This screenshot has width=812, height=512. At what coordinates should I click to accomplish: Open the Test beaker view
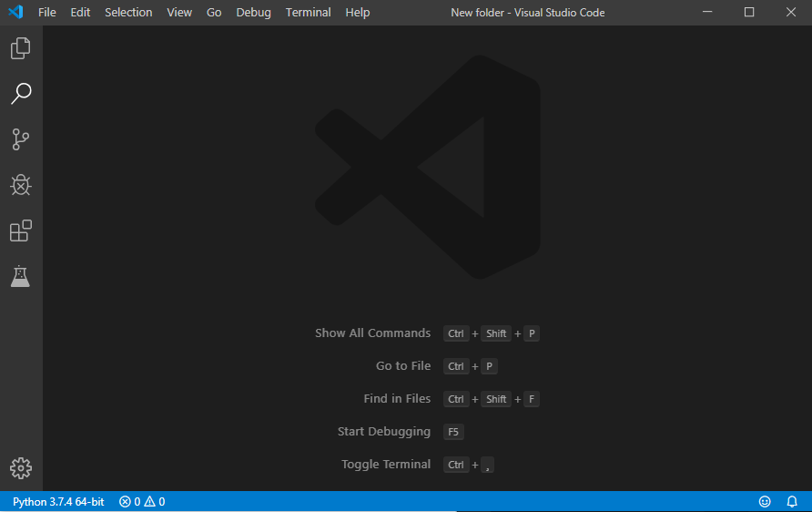tap(21, 276)
